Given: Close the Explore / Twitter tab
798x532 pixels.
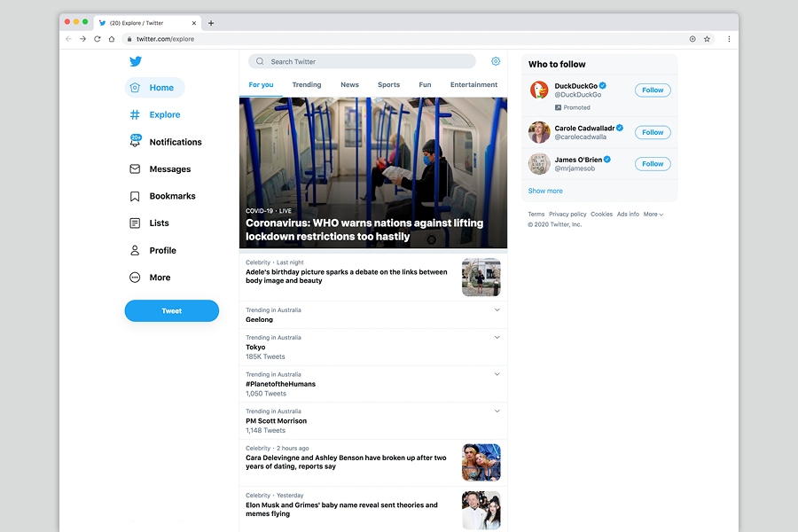Looking at the screenshot, I should [x=194, y=23].
